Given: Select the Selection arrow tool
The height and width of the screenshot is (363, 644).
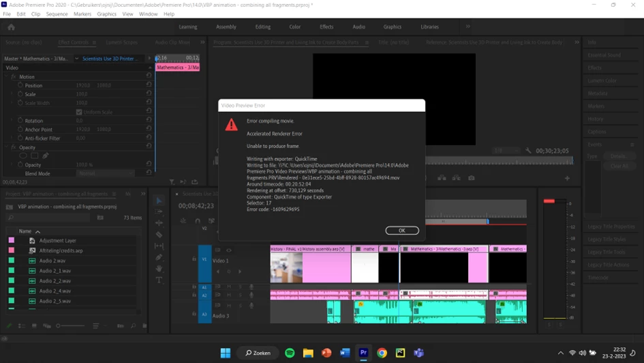Looking at the screenshot, I should (159, 201).
